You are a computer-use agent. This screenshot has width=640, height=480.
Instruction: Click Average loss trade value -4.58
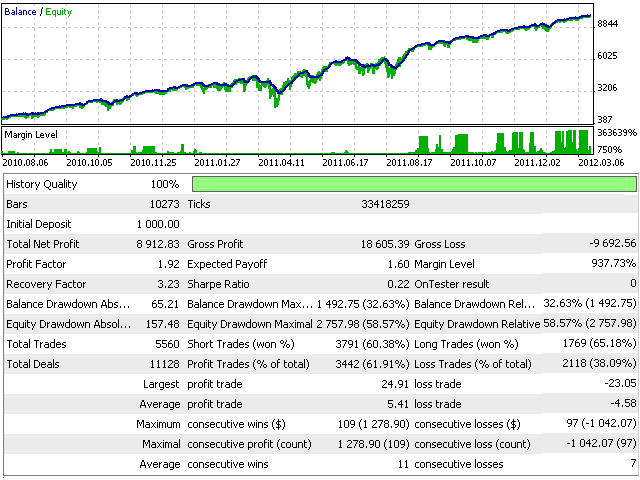(623, 404)
